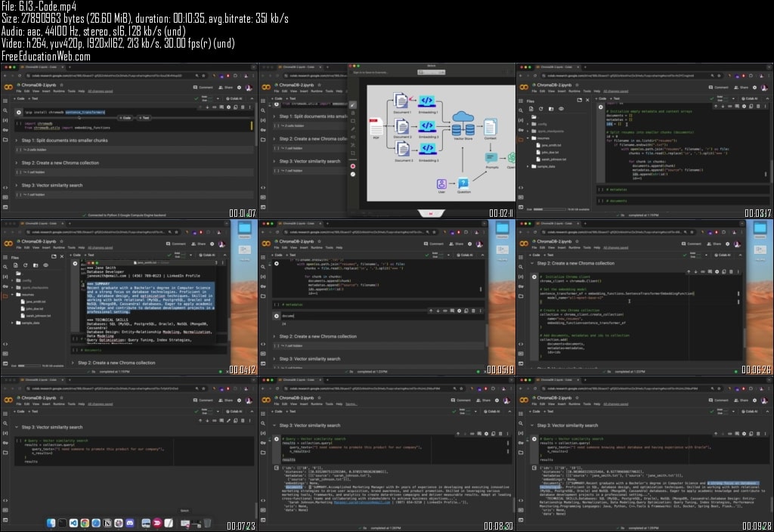Toggle header visibility chevron in 00:01:07 frame
This screenshot has width=774, height=532.
click(x=252, y=98)
